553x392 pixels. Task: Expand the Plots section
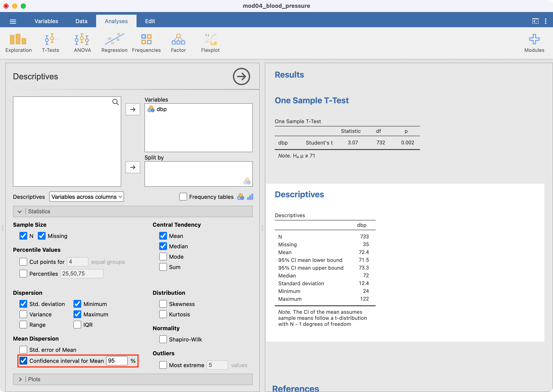pos(20,379)
